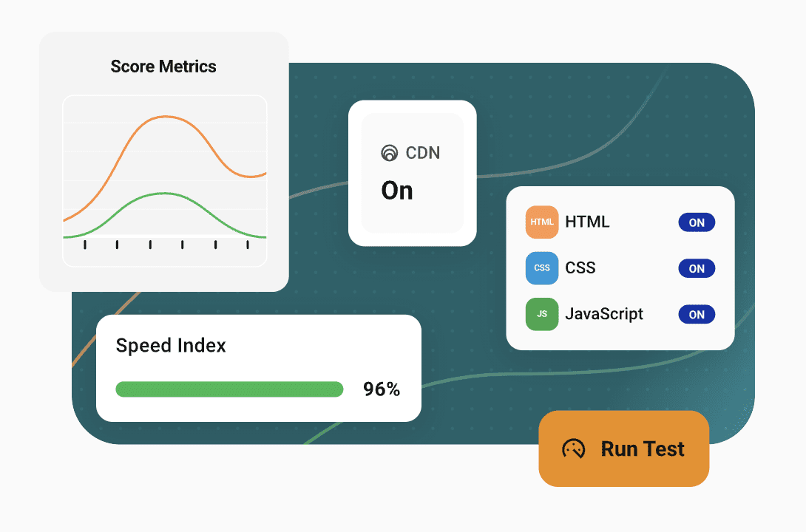The width and height of the screenshot is (806, 532).
Task: Click the blue CSS file-type icon
Action: point(542,268)
